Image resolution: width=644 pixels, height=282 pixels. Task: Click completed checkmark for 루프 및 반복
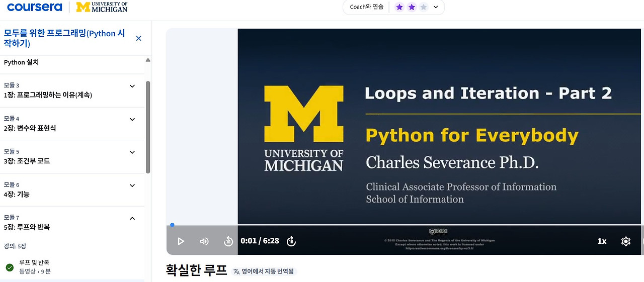[10, 267]
